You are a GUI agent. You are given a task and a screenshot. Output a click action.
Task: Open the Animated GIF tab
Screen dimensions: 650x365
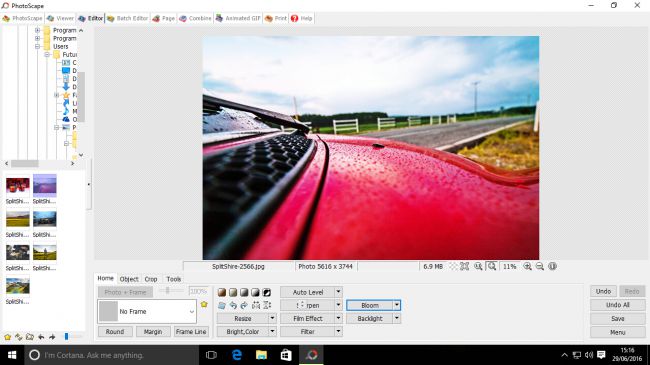pyautogui.click(x=238, y=18)
